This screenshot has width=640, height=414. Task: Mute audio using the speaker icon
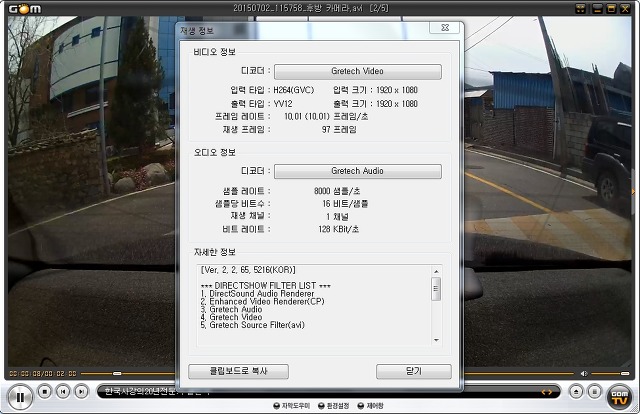[584, 374]
